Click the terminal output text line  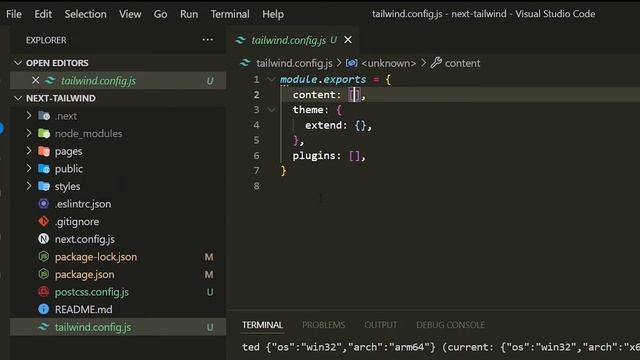tap(441, 347)
